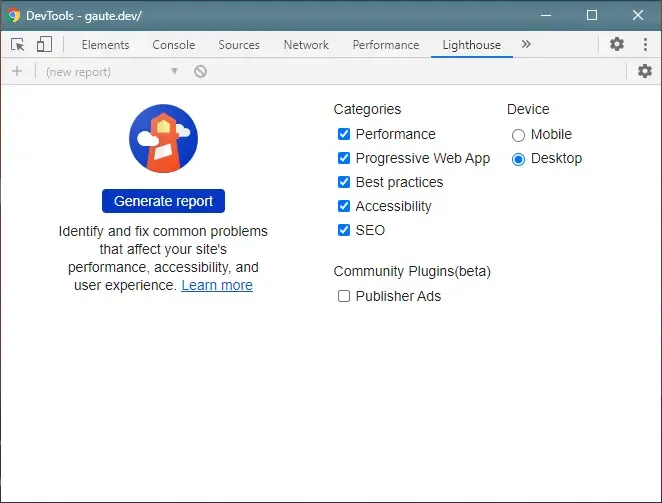Select the Lighthouse tab

[x=472, y=45]
